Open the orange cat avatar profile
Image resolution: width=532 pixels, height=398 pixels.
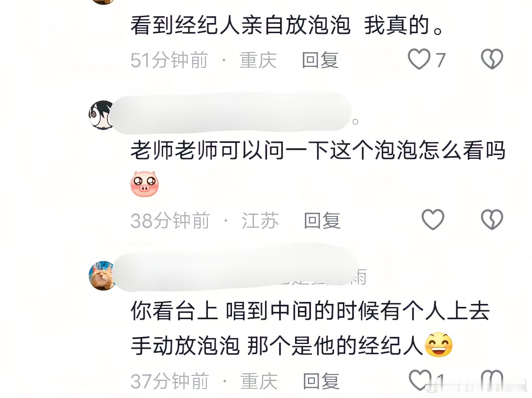[x=102, y=276]
